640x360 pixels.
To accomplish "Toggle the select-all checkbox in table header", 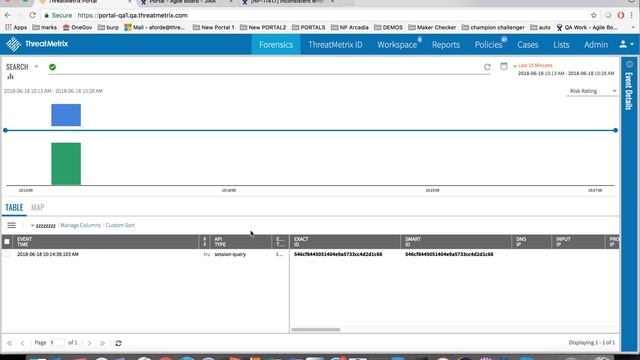I will 7,242.
